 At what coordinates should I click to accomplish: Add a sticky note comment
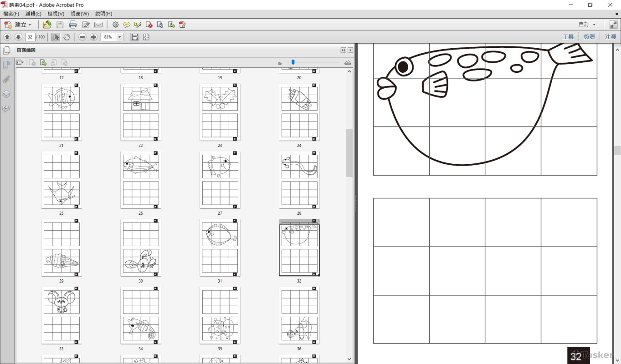tap(127, 25)
